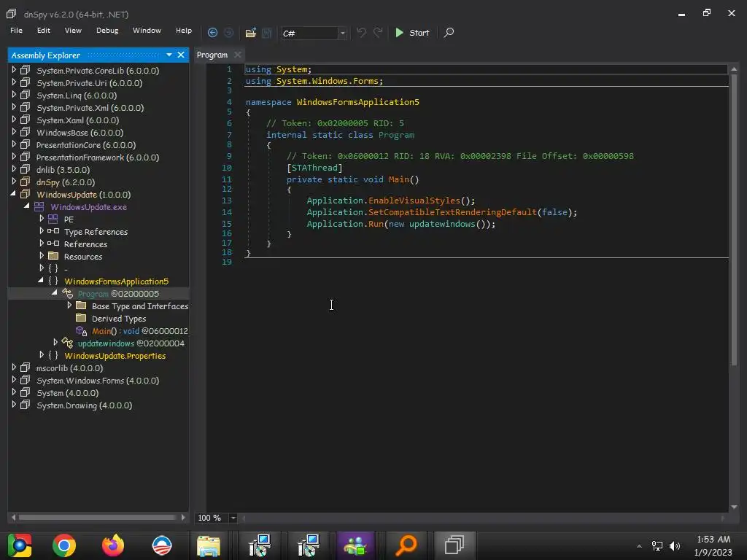Image resolution: width=747 pixels, height=560 pixels.
Task: Click the volume speaker tray icon
Action: click(x=675, y=545)
